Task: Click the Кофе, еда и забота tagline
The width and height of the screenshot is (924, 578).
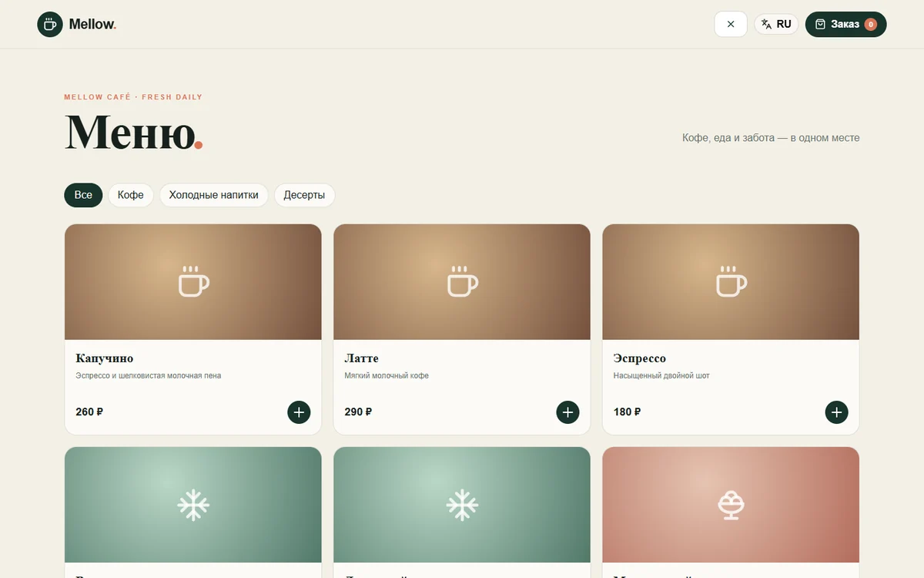Action: pos(771,138)
